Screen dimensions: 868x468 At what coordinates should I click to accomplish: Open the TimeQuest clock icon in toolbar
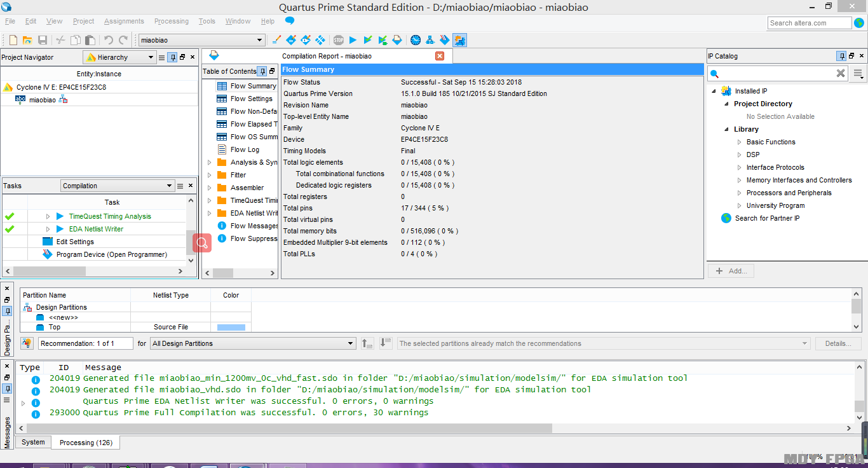416,40
